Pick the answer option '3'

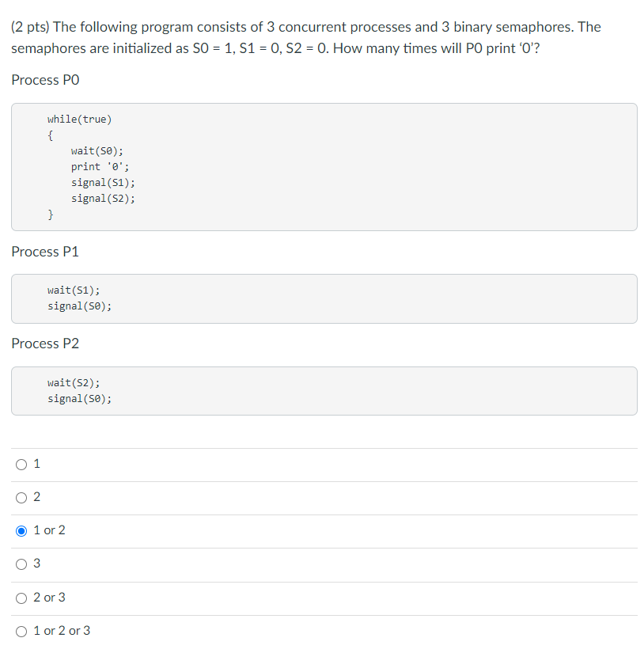click(21, 564)
